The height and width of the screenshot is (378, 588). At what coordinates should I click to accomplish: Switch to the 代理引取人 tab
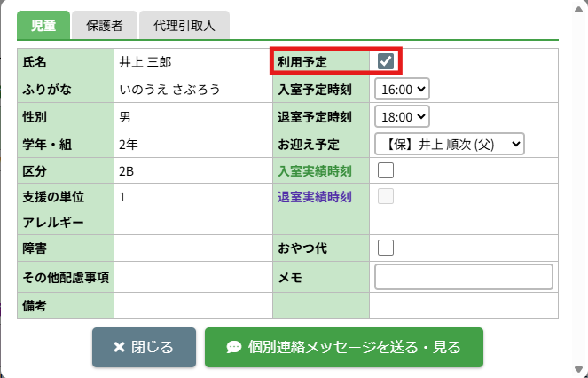[x=184, y=26]
